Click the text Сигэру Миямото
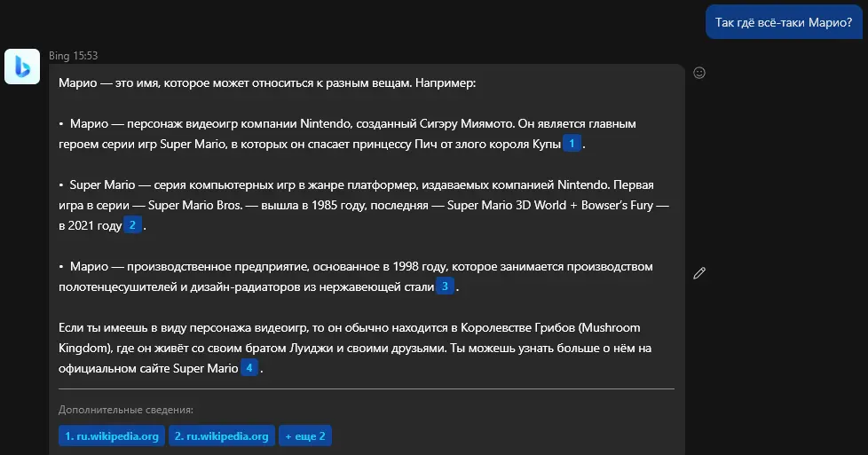 click(x=467, y=123)
